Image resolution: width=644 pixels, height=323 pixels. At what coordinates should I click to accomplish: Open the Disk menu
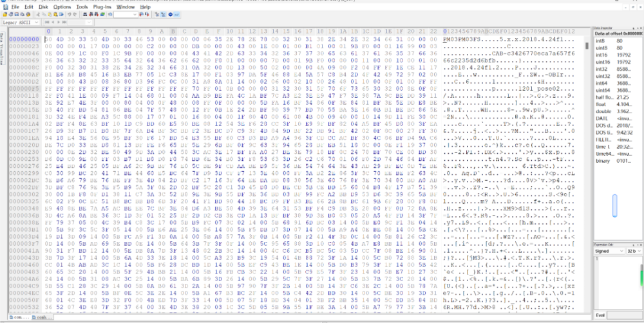[x=42, y=6]
